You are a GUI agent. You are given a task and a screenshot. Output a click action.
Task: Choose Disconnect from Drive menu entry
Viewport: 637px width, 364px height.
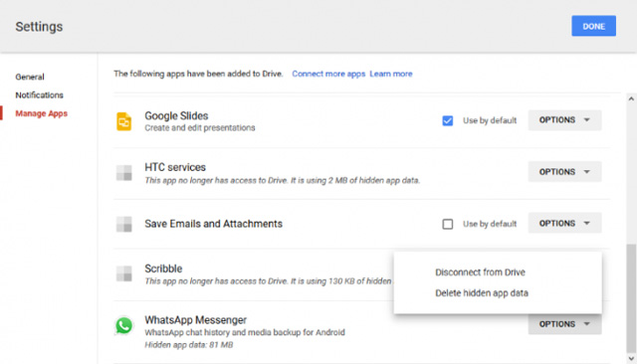point(480,273)
